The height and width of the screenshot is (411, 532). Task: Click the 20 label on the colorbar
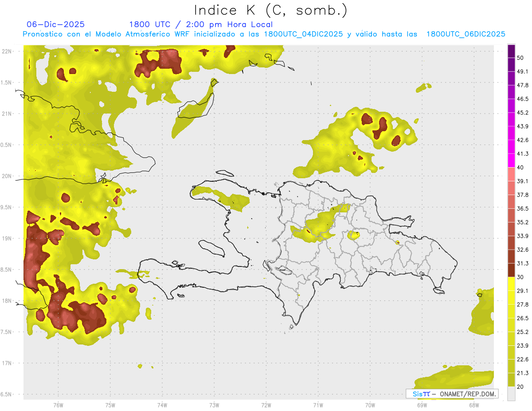click(x=520, y=387)
